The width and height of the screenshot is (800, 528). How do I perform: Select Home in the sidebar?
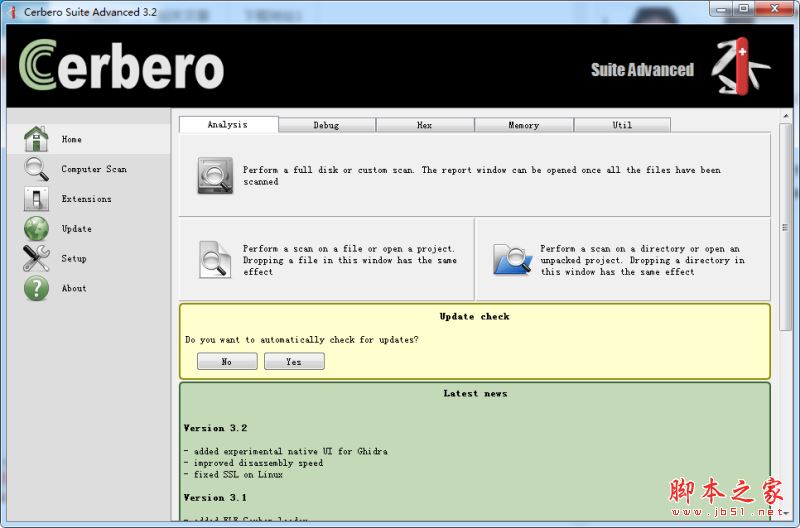point(88,139)
